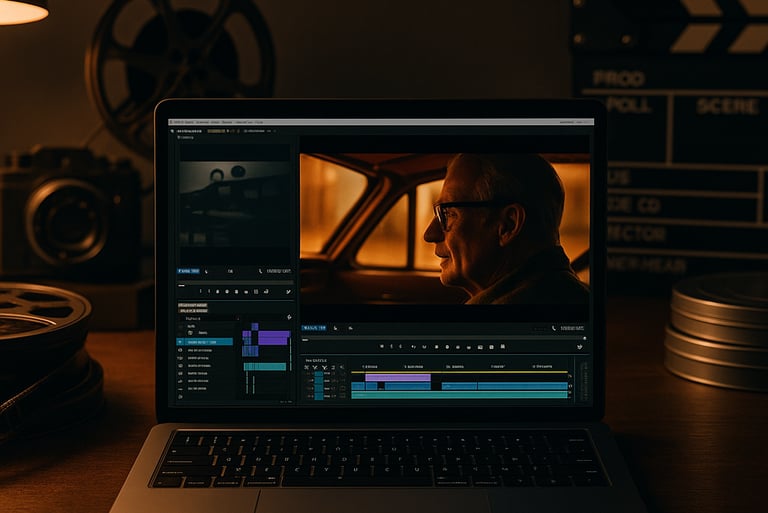Image resolution: width=768 pixels, height=513 pixels.
Task: Toggle the blue target button on second timeline track
Action: [319, 381]
